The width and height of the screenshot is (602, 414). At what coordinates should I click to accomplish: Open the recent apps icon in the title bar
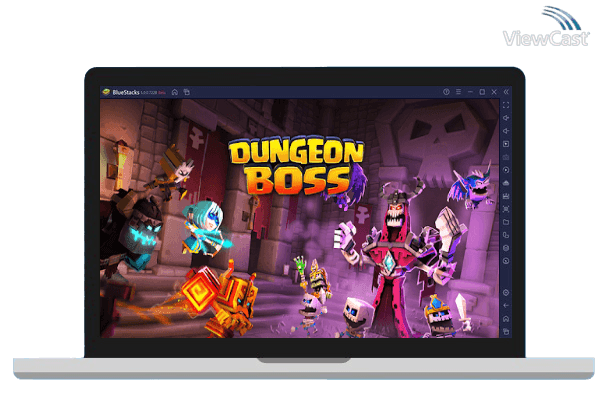pyautogui.click(x=187, y=92)
